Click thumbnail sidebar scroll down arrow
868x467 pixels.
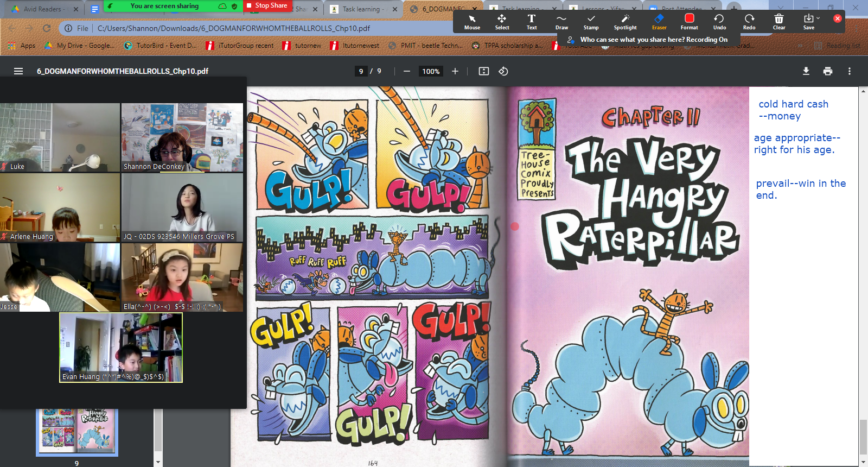[158, 462]
